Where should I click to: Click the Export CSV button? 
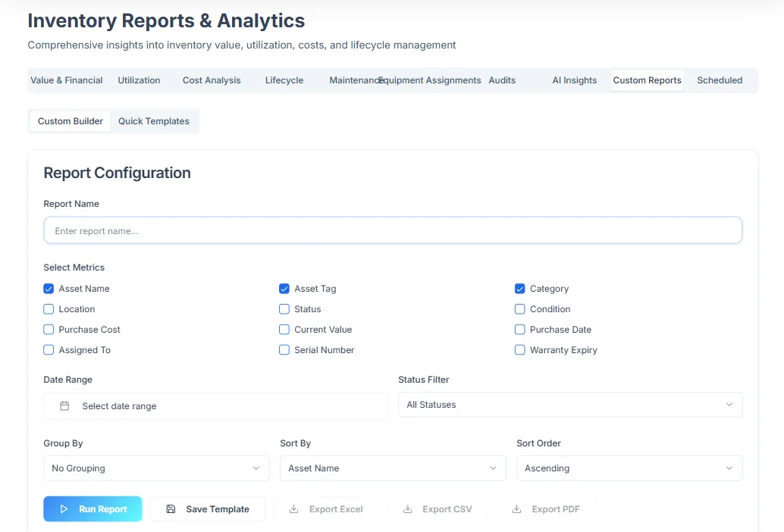(x=437, y=509)
